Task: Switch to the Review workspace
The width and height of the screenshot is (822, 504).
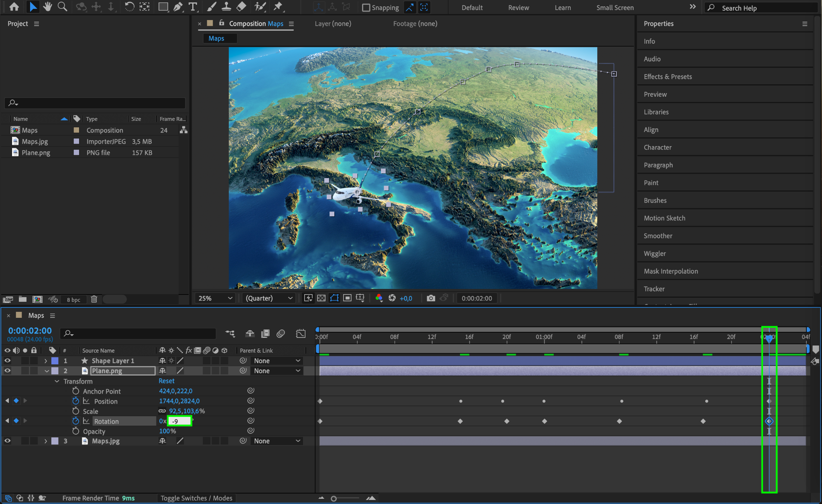Action: pyautogui.click(x=518, y=8)
